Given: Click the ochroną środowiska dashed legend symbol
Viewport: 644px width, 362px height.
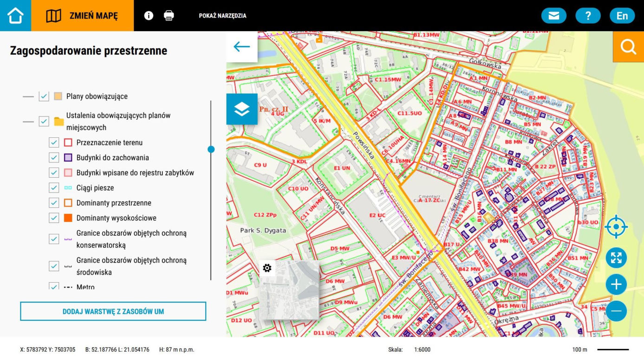Looking at the screenshot, I should 68,266.
